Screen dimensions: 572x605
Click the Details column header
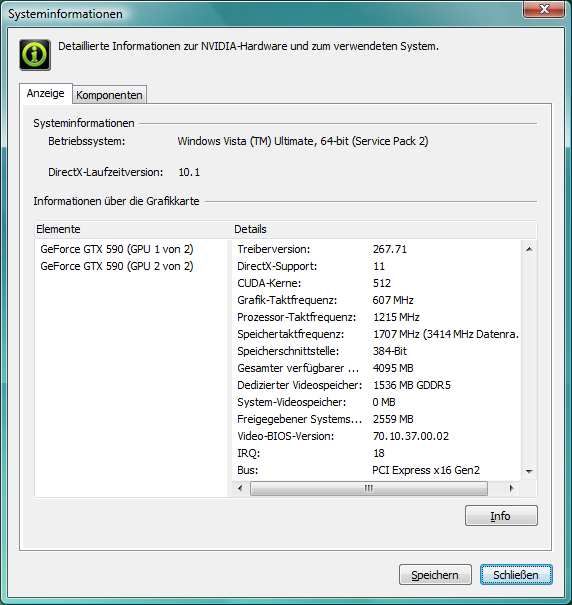pos(384,229)
